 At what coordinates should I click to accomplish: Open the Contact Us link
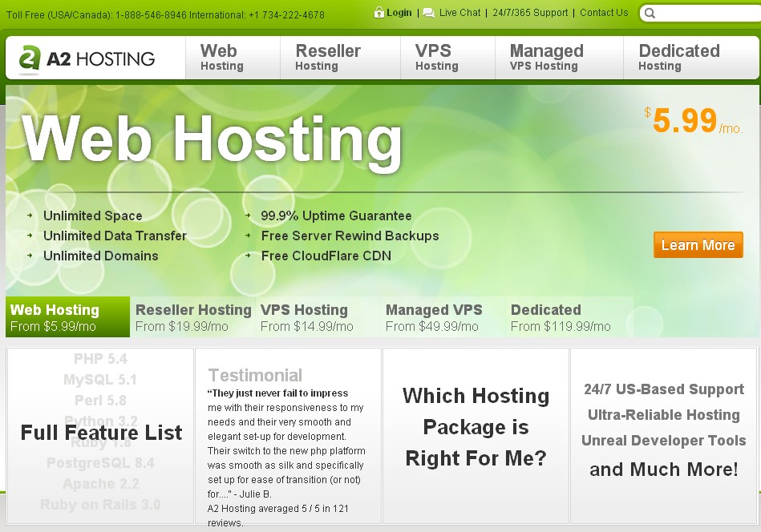[x=604, y=13]
